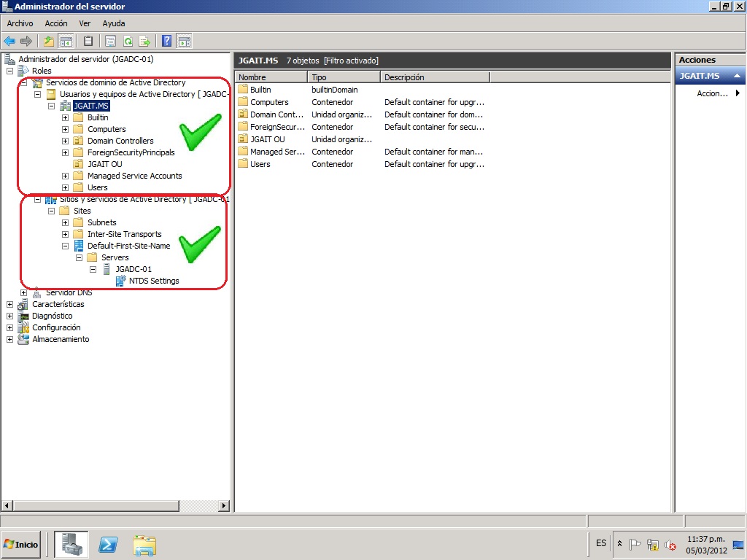The width and height of the screenshot is (747, 560).
Task: Expand the Domain Controllers tree node
Action: 65,141
